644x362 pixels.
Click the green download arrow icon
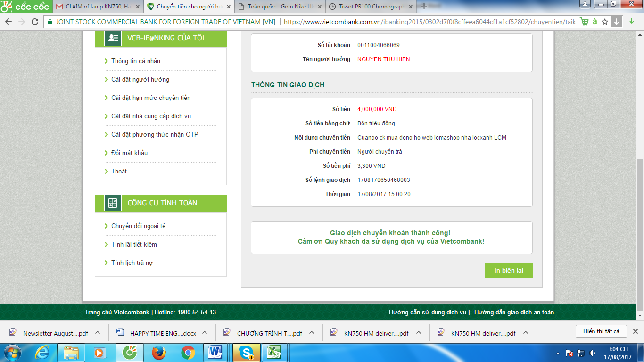(x=632, y=22)
